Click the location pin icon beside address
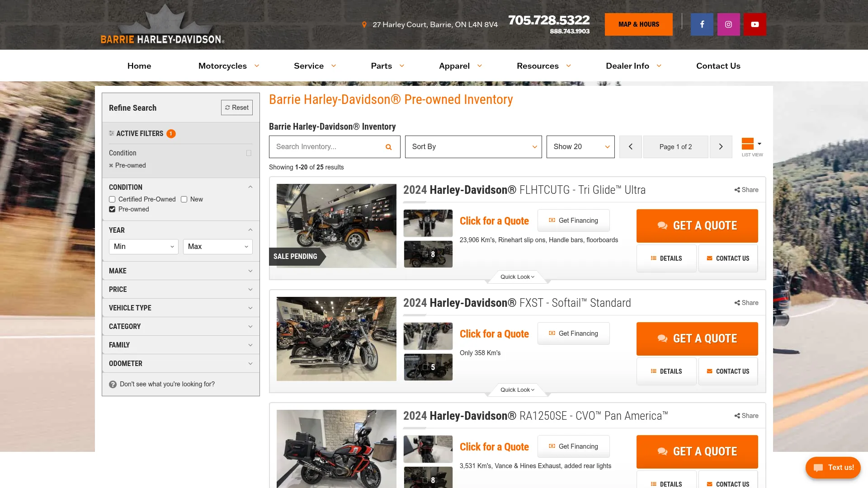Screen dimensions: 868x488 point(364,25)
